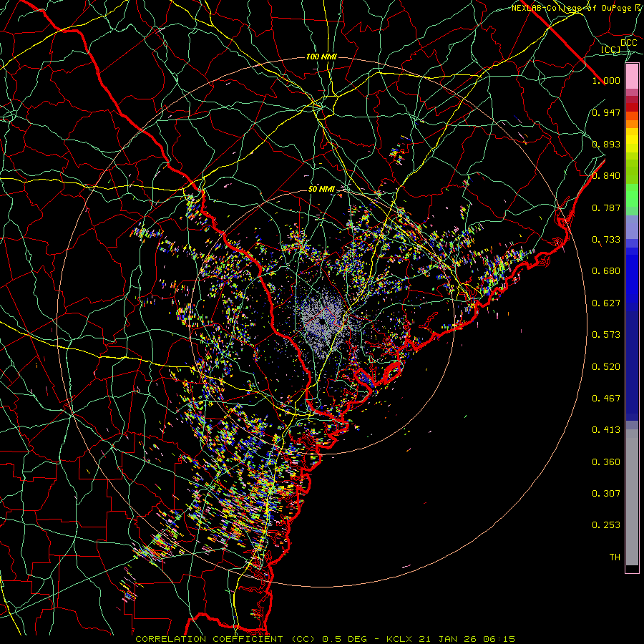Click the 0.787 scale value
The width and height of the screenshot is (644, 644).
tap(606, 208)
